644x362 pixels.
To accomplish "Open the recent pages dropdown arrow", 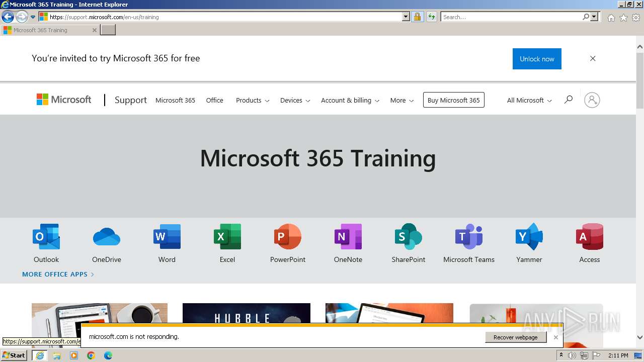I will coord(33,17).
